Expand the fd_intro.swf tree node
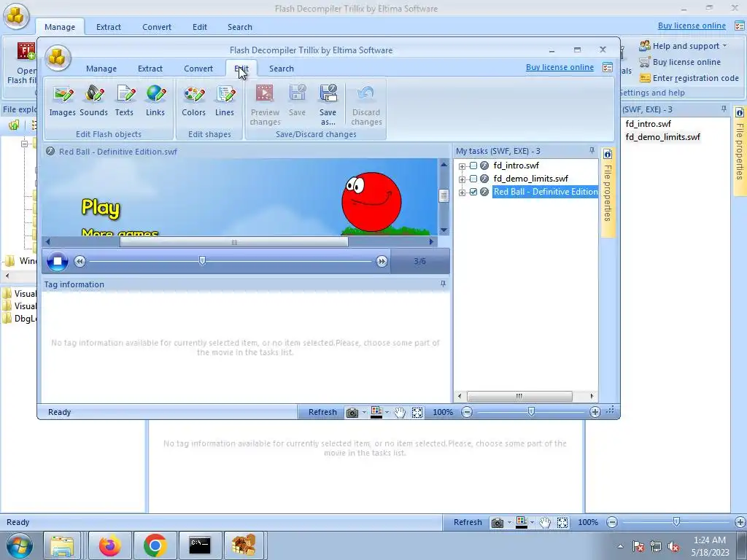Image resolution: width=747 pixels, height=560 pixels. (462, 166)
